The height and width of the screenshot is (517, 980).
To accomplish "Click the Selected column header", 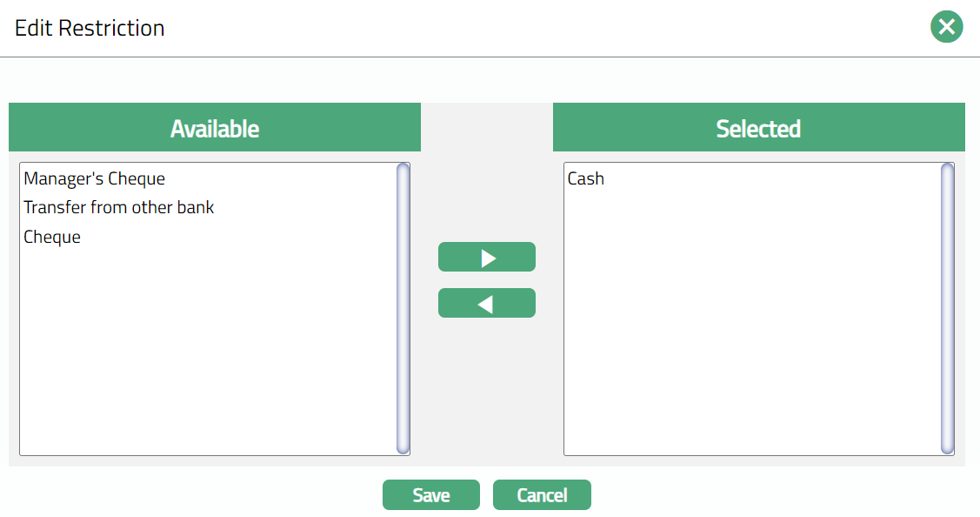I will [x=758, y=128].
